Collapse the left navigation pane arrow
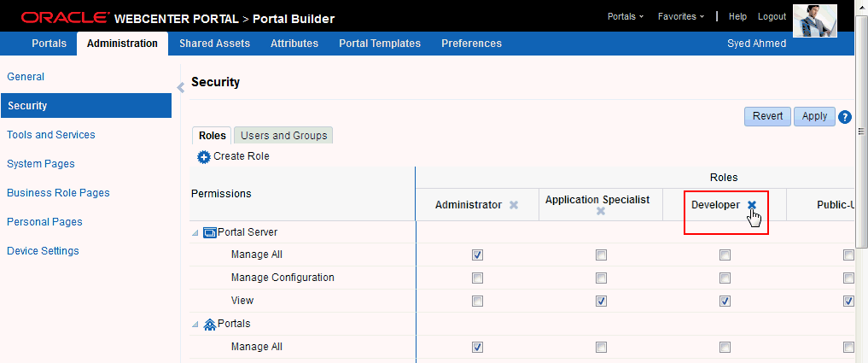The width and height of the screenshot is (868, 363). point(180,88)
